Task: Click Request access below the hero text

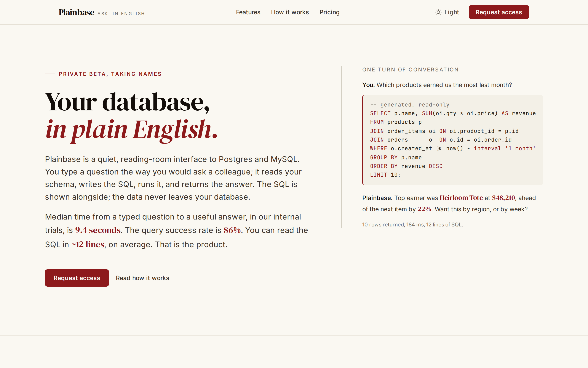Action: (x=77, y=278)
